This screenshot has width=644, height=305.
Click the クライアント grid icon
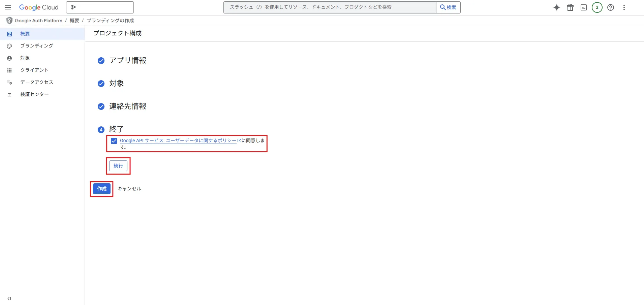[x=9, y=70]
